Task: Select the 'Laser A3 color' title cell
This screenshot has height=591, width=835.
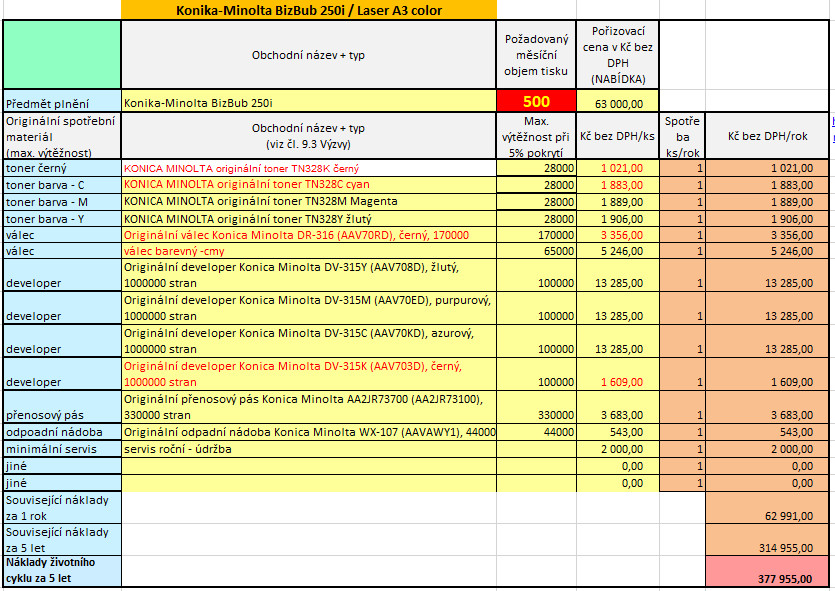Action: pos(309,10)
